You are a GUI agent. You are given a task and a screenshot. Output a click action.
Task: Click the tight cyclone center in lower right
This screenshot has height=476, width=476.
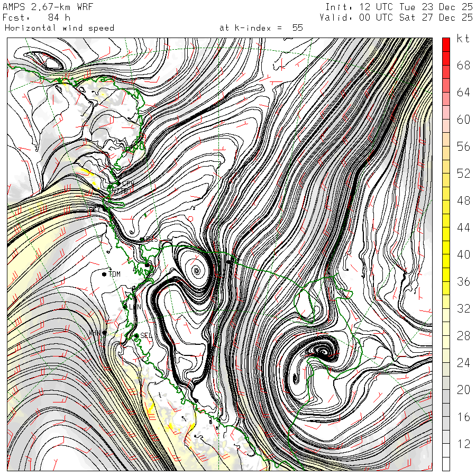point(323,352)
